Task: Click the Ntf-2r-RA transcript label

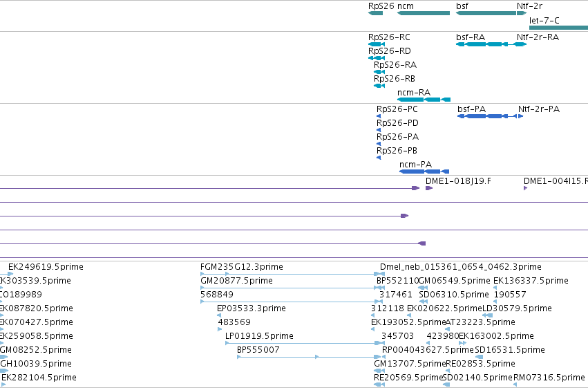Action: pyautogui.click(x=538, y=37)
